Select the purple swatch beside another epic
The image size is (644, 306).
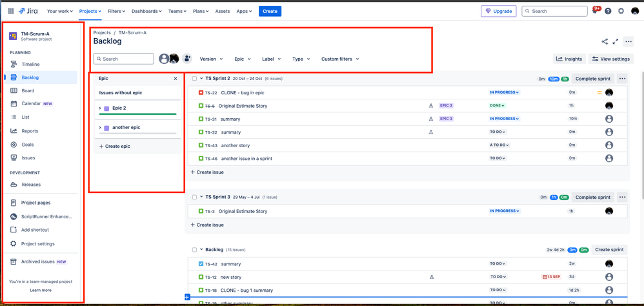click(x=106, y=128)
